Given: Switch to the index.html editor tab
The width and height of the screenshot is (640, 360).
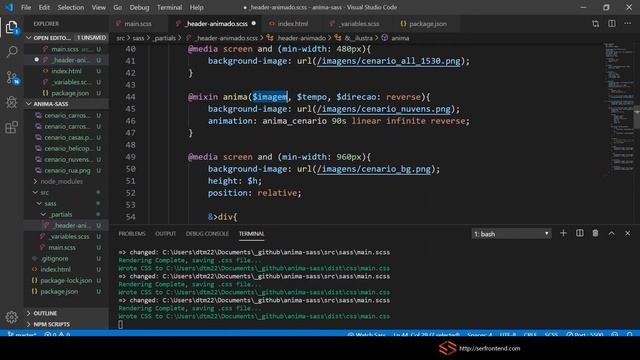Looking at the screenshot, I should point(293,24).
